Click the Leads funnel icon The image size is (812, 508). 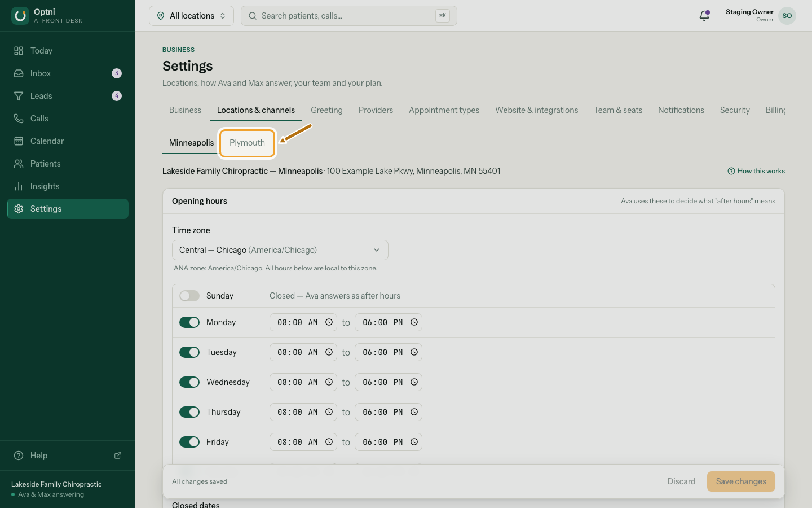[19, 96]
